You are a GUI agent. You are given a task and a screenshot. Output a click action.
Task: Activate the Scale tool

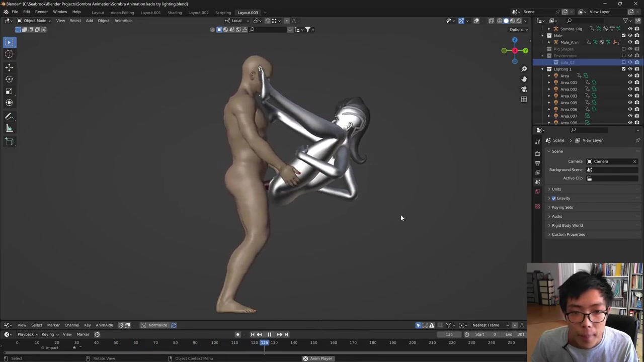(9, 91)
